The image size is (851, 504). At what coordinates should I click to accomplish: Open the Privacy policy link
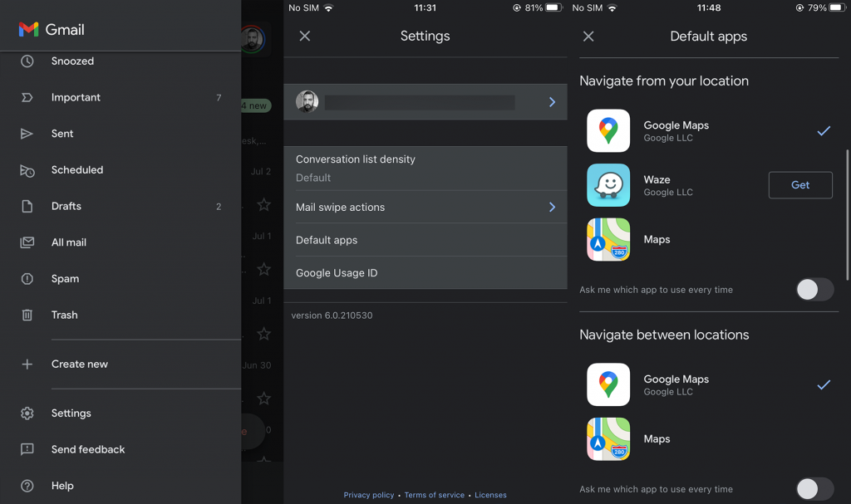pyautogui.click(x=368, y=495)
